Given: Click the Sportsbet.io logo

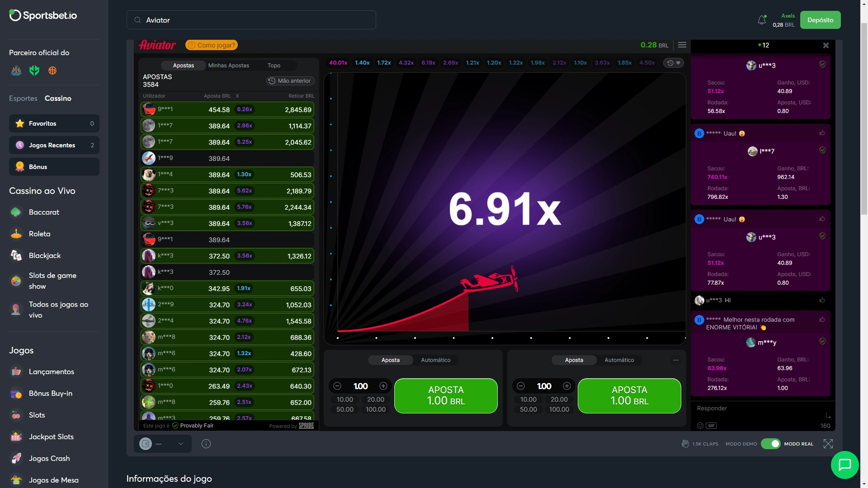Looking at the screenshot, I should click(x=43, y=15).
